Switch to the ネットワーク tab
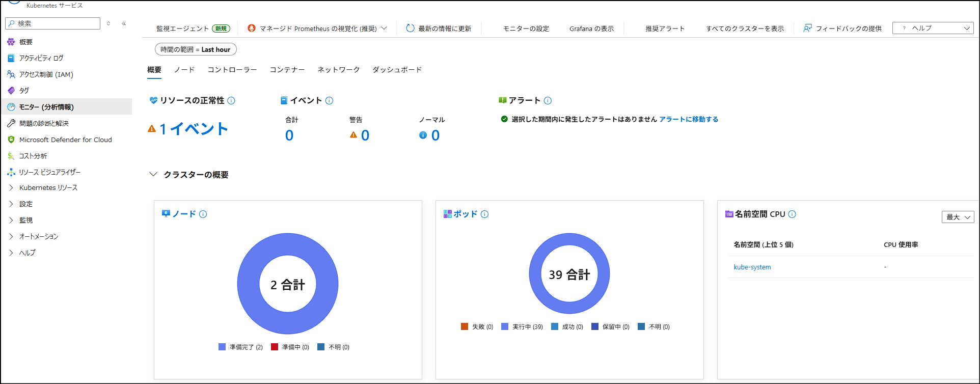The image size is (980, 384). pos(339,70)
